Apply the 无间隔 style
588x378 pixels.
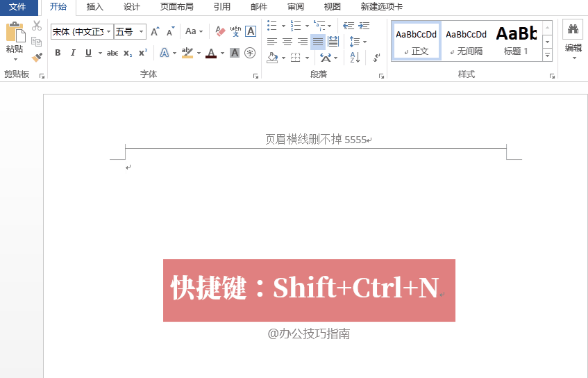466,40
